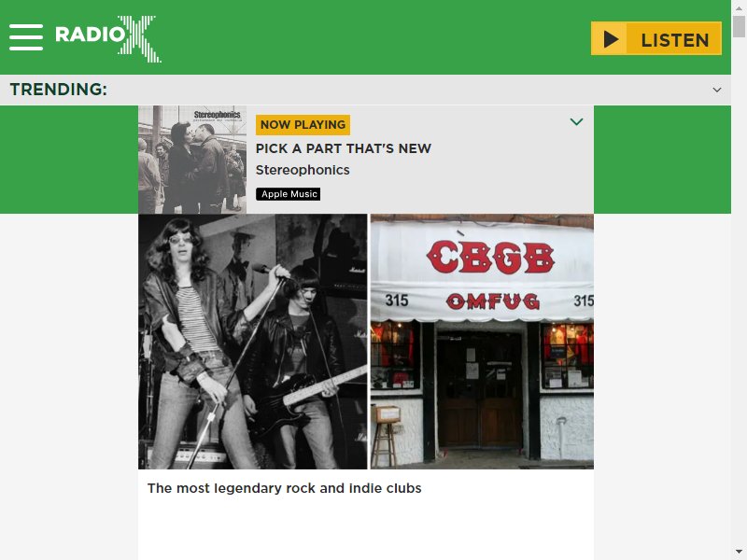Click the scrollbar up arrow
747x560 pixels.
739,7
